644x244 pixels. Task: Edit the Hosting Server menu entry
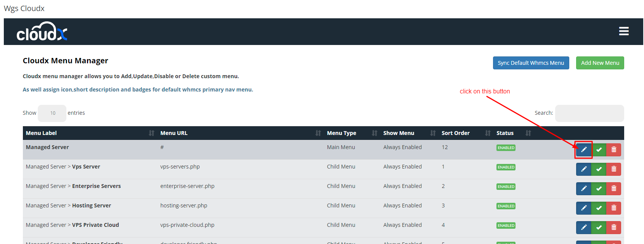583,208
